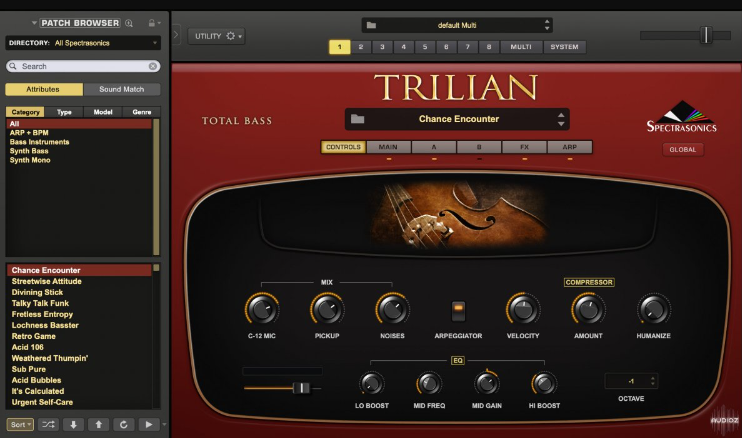Image resolution: width=742 pixels, height=438 pixels.
Task: Click the acoustic bass instrument image
Action: (458, 215)
